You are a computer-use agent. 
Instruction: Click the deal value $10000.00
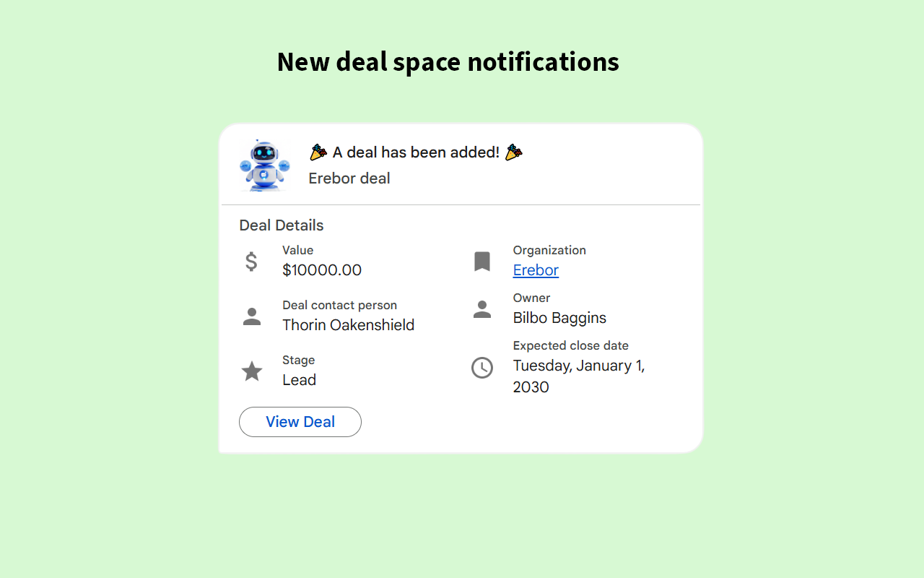click(x=322, y=269)
